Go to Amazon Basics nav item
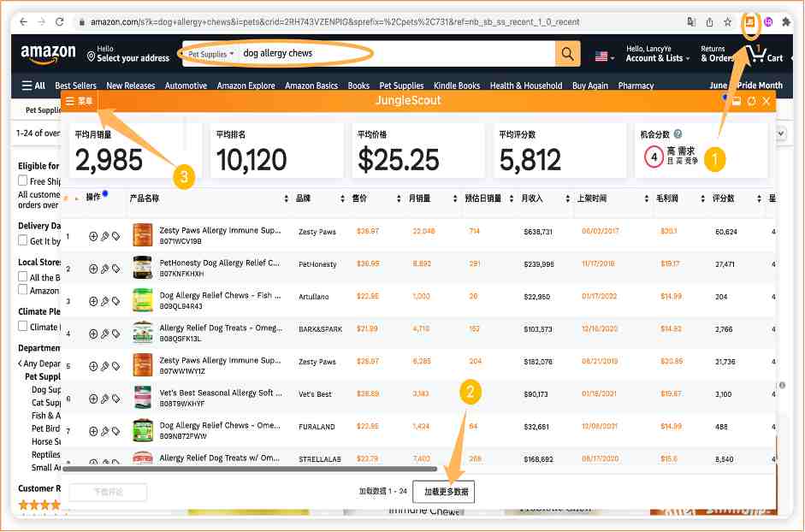 pos(311,86)
